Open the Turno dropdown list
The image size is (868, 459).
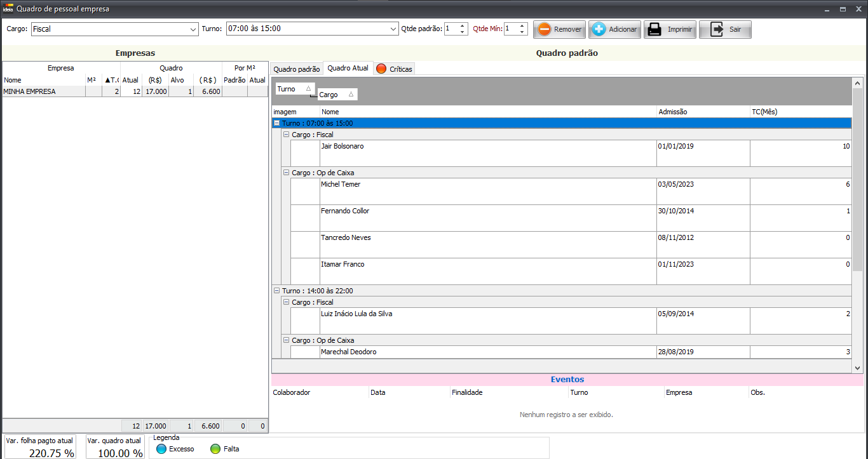(393, 29)
